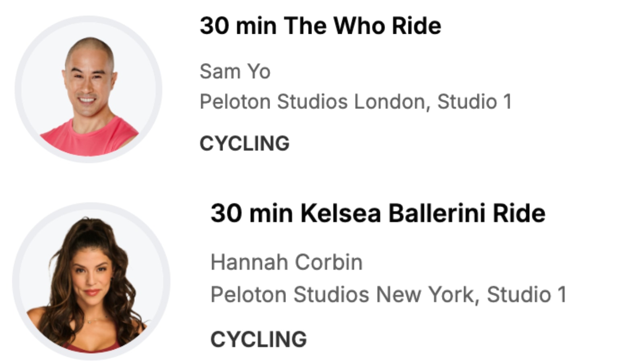The height and width of the screenshot is (362, 644).
Task: Open the 30 min The Who Ride class
Action: point(320,26)
